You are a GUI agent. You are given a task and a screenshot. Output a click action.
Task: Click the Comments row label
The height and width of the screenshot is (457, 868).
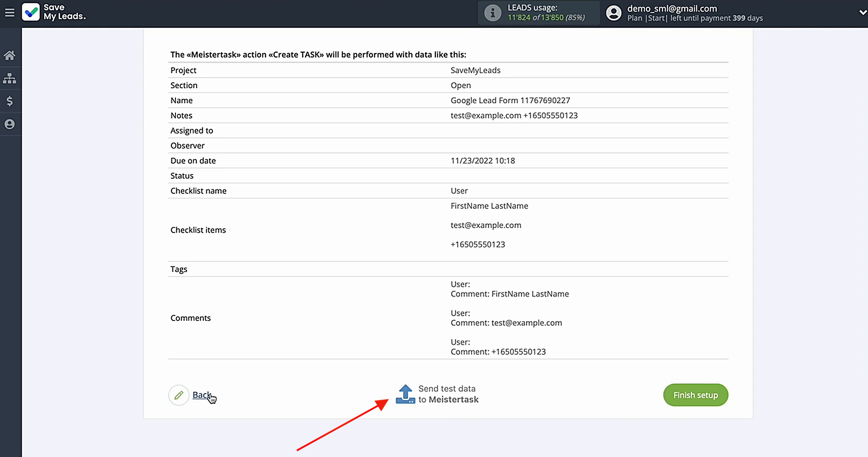190,318
